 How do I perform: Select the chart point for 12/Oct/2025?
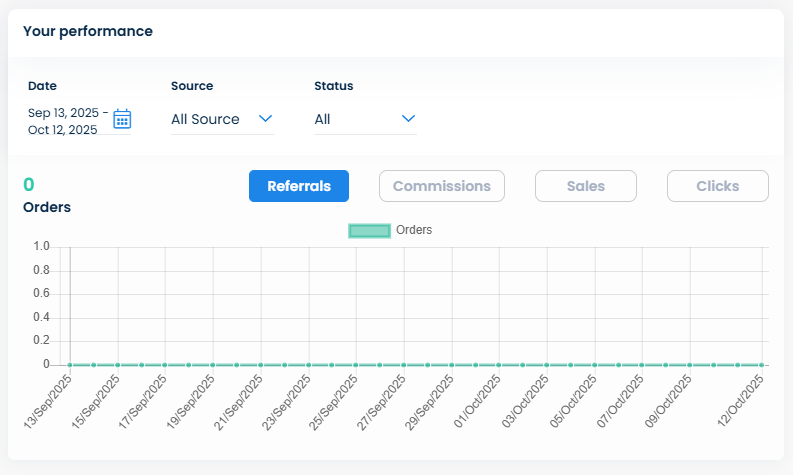coord(762,365)
